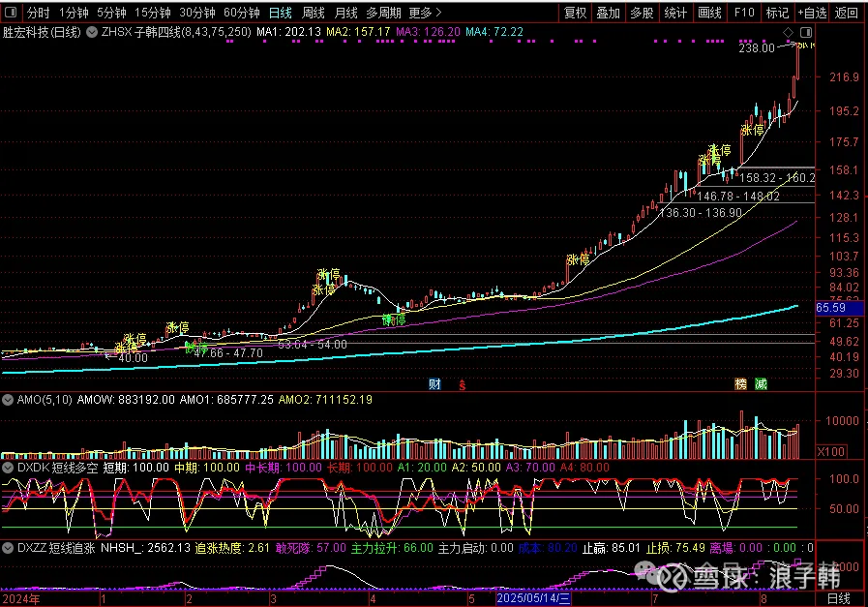Viewport: 868px width, 607px height.
Task: Click the panel layout icon at top-left corner
Action: click(10, 12)
